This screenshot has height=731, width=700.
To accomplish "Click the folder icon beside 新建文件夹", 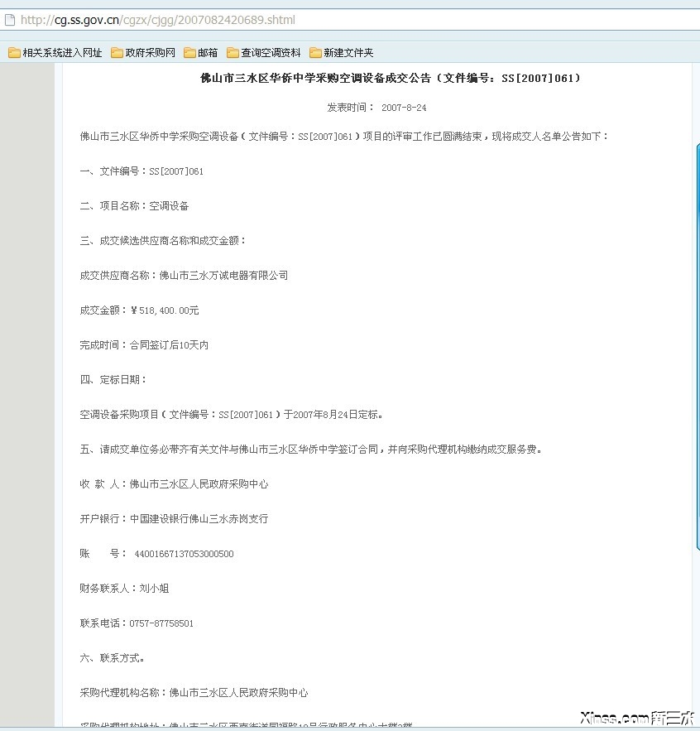I will pos(315,53).
